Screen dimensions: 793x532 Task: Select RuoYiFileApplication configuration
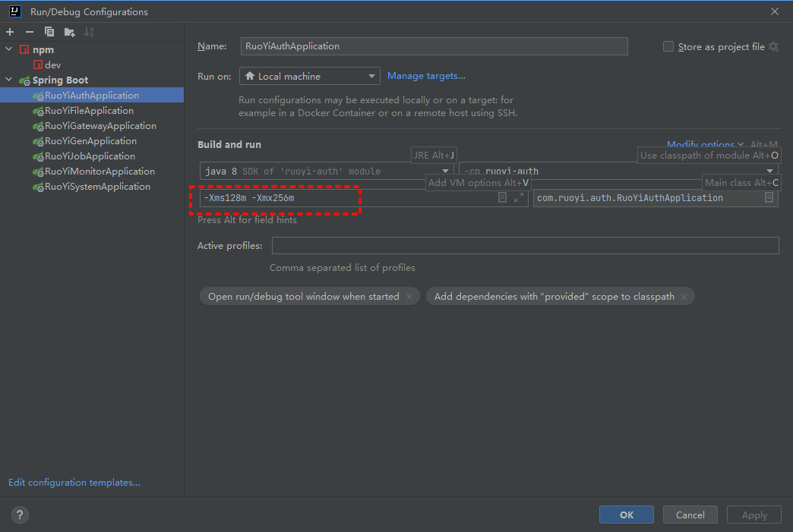click(89, 110)
